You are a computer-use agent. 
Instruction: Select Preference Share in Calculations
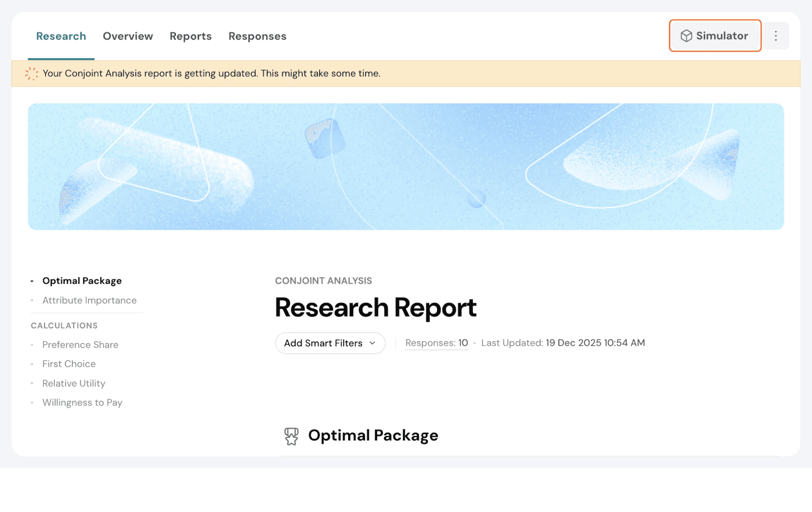pos(80,345)
